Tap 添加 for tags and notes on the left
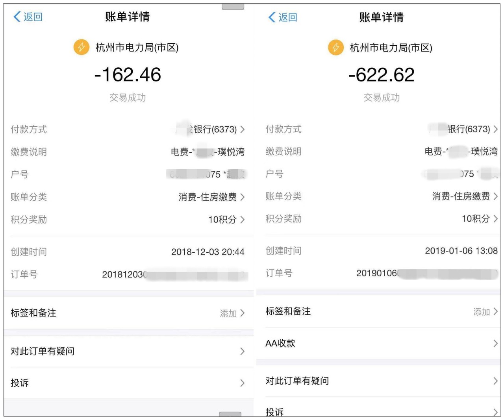The width and height of the screenshot is (504, 420). [228, 313]
